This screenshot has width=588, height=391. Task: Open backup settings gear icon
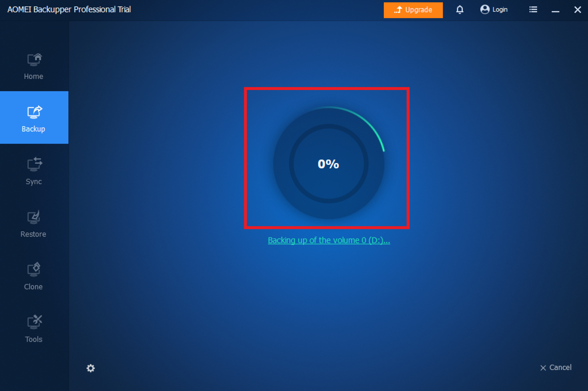[x=91, y=368]
